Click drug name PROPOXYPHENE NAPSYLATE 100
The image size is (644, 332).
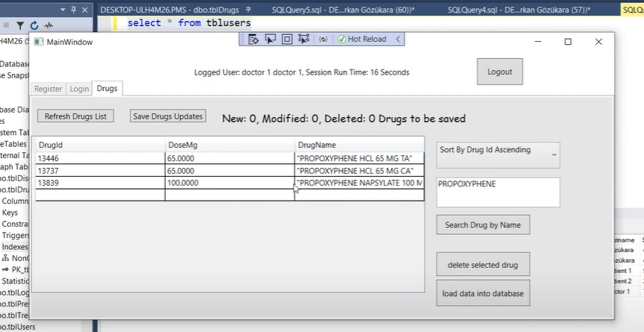[x=359, y=183]
